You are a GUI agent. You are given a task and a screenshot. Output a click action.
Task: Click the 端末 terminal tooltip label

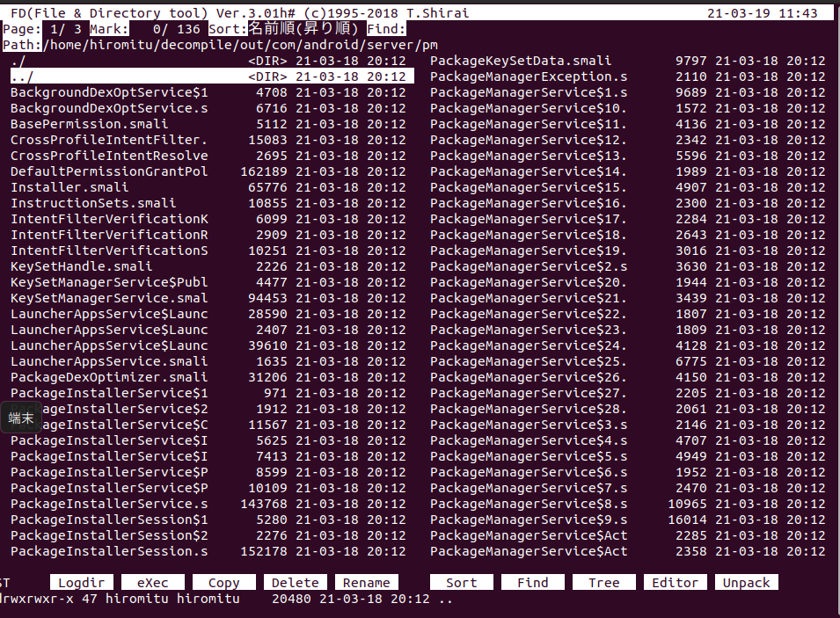21,418
